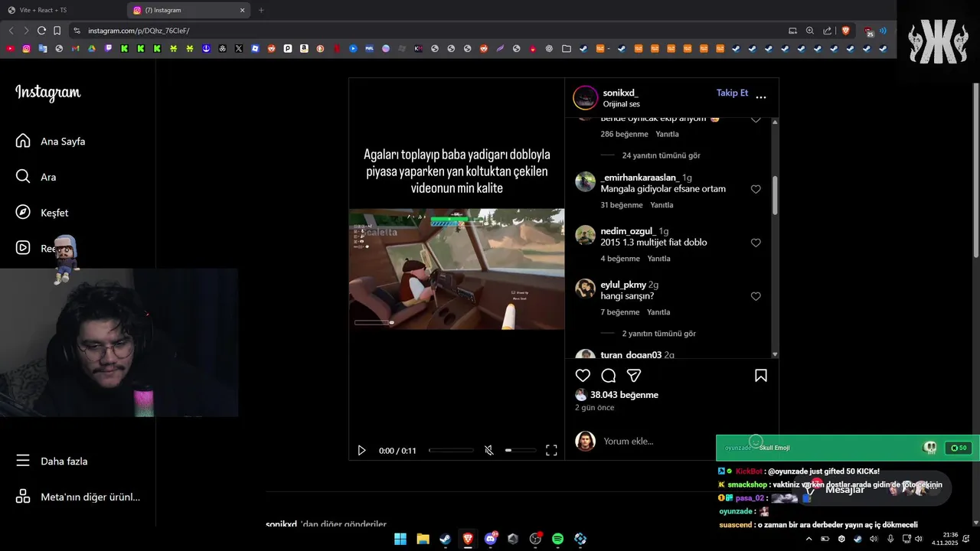Screen dimensions: 980x551
Task: Open sonikxd_ profile from post header
Action: (620, 93)
